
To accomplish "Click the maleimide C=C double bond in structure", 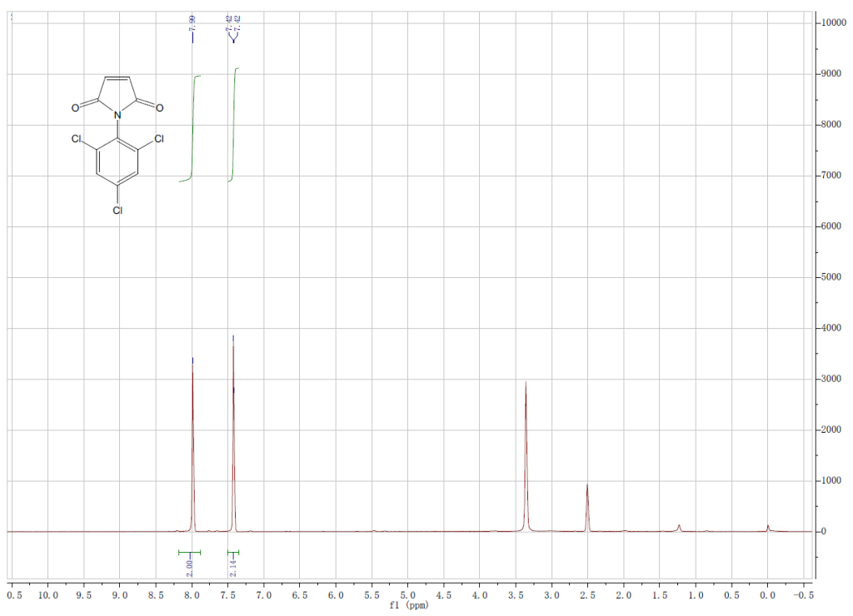I will [117, 79].
